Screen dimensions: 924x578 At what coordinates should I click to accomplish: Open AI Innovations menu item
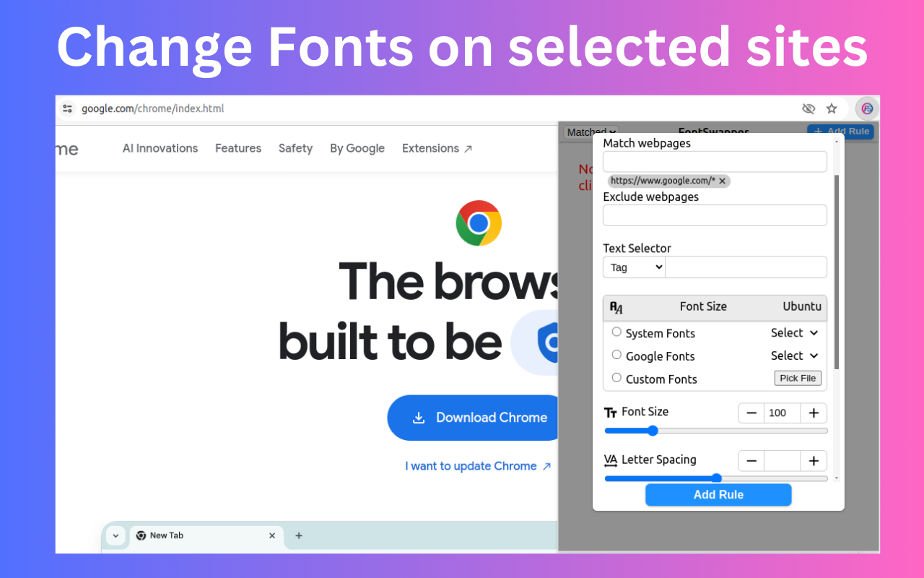(160, 148)
